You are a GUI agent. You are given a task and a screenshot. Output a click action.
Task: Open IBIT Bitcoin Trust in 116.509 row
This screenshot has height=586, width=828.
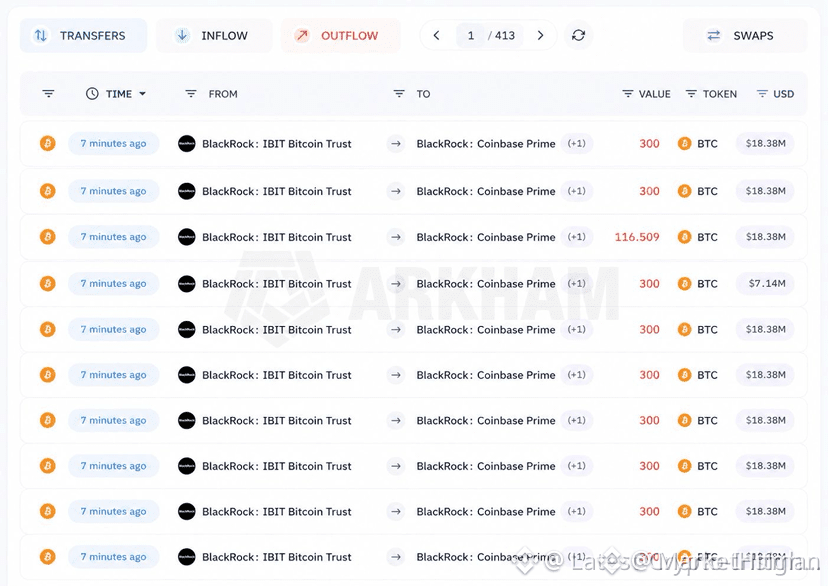(277, 237)
